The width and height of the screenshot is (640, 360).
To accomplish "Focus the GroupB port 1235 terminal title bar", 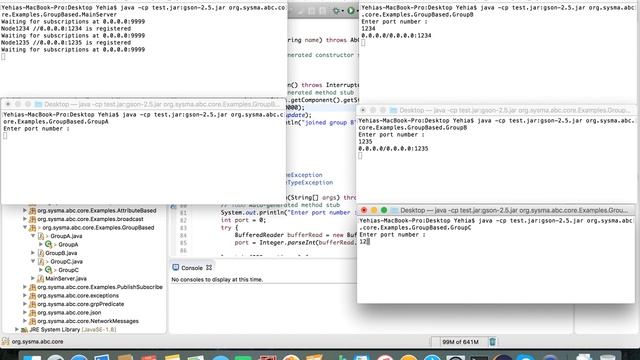I will point(496,110).
